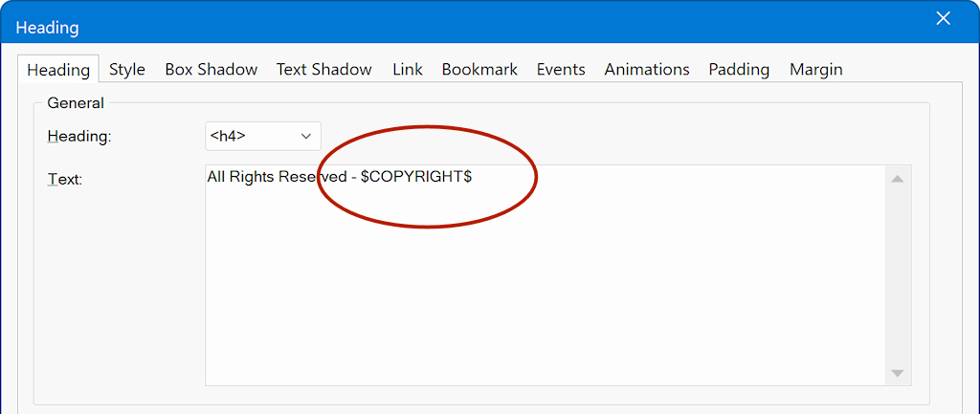
Task: Expand the <h4> heading level dropdown
Action: click(x=263, y=137)
